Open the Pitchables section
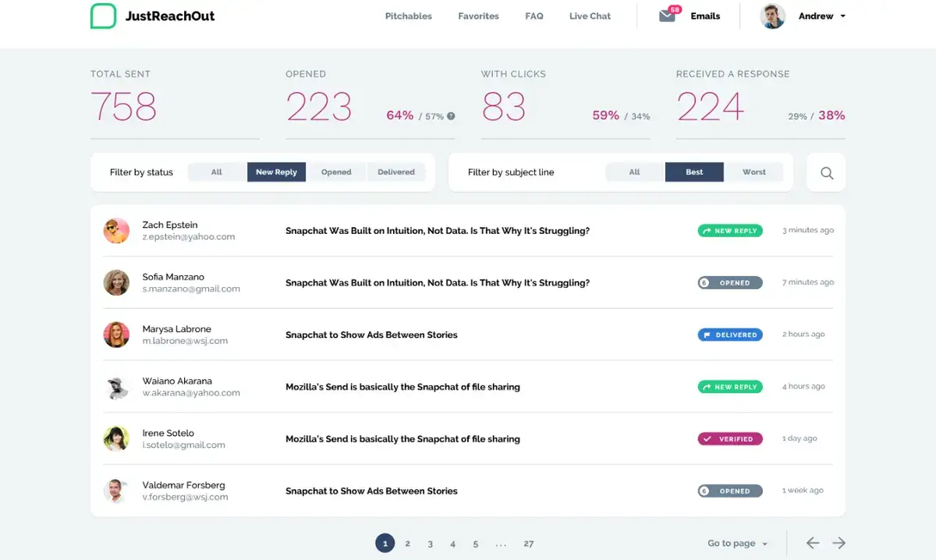The width and height of the screenshot is (936, 560). (408, 16)
